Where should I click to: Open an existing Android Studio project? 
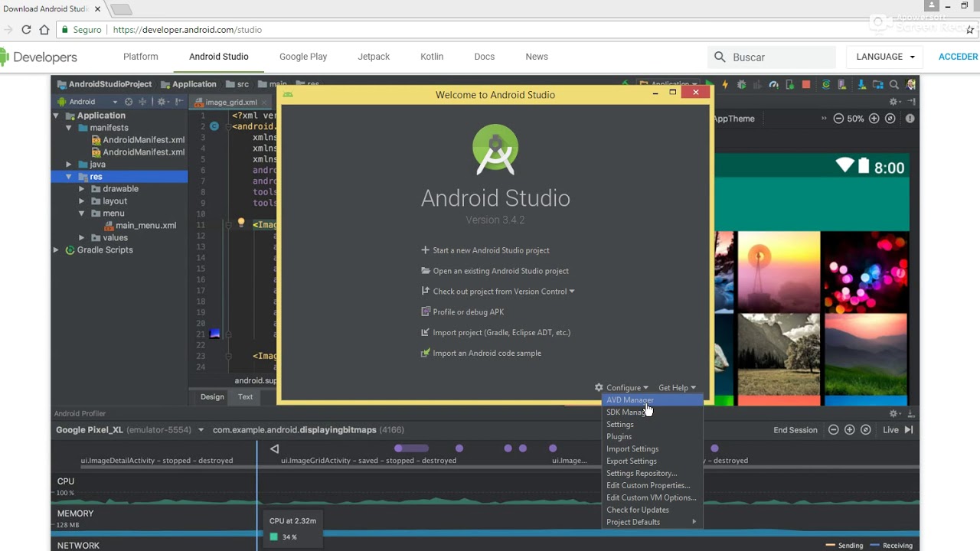click(495, 271)
